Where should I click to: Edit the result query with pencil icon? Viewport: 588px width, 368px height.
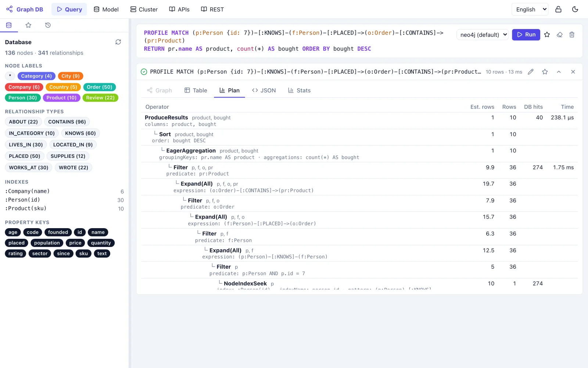pos(531,72)
